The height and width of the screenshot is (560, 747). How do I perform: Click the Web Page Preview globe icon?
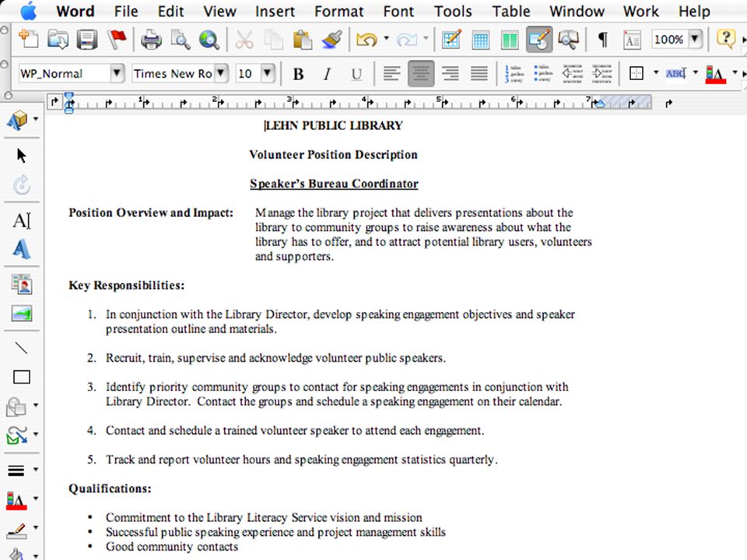(x=209, y=39)
